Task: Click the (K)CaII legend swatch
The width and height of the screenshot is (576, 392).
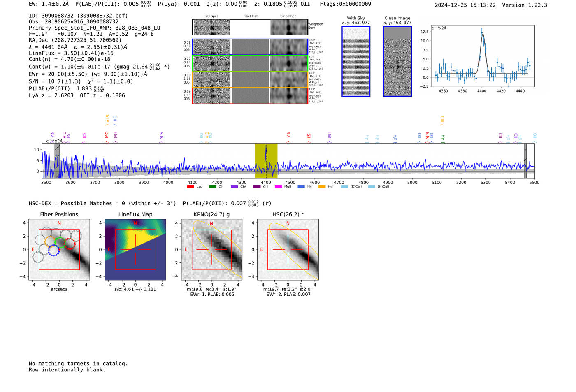Action: (344, 186)
